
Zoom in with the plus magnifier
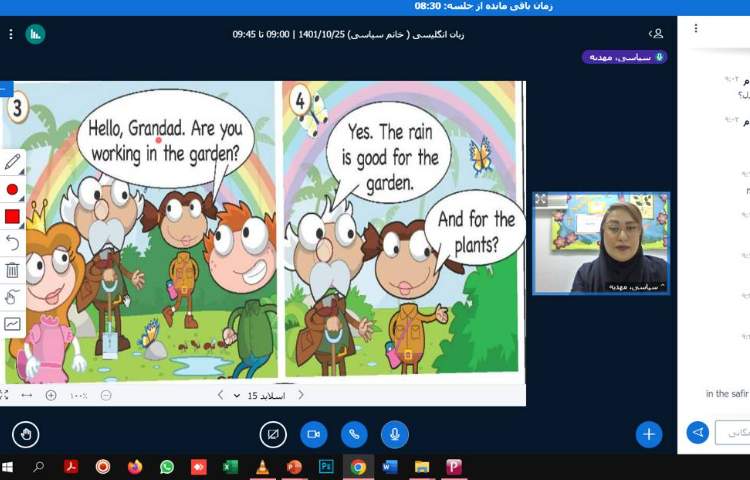51,395
